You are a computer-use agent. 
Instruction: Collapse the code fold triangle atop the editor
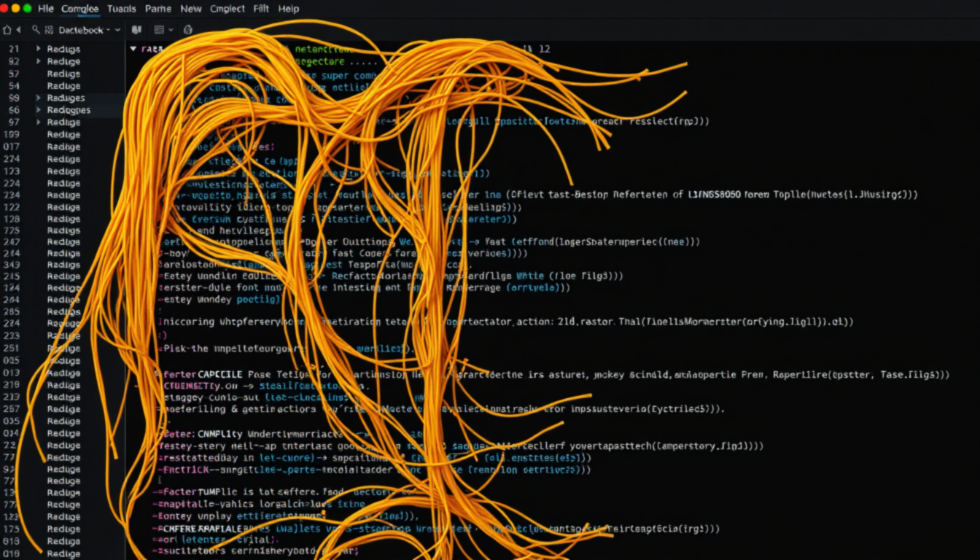coord(133,49)
